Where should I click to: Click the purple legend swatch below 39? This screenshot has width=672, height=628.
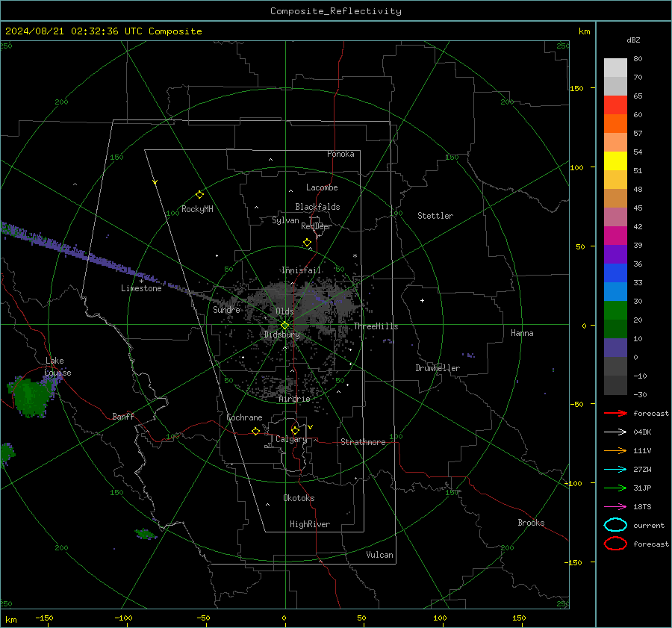coord(615,255)
